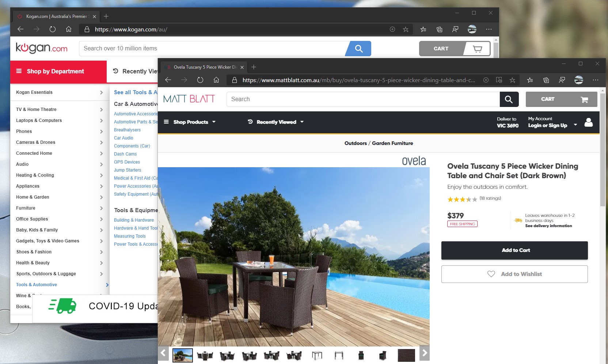Viewport: 608px width, 364px height.
Task: Favorite the Matt Blatt page with star icon
Action: pyautogui.click(x=512, y=80)
